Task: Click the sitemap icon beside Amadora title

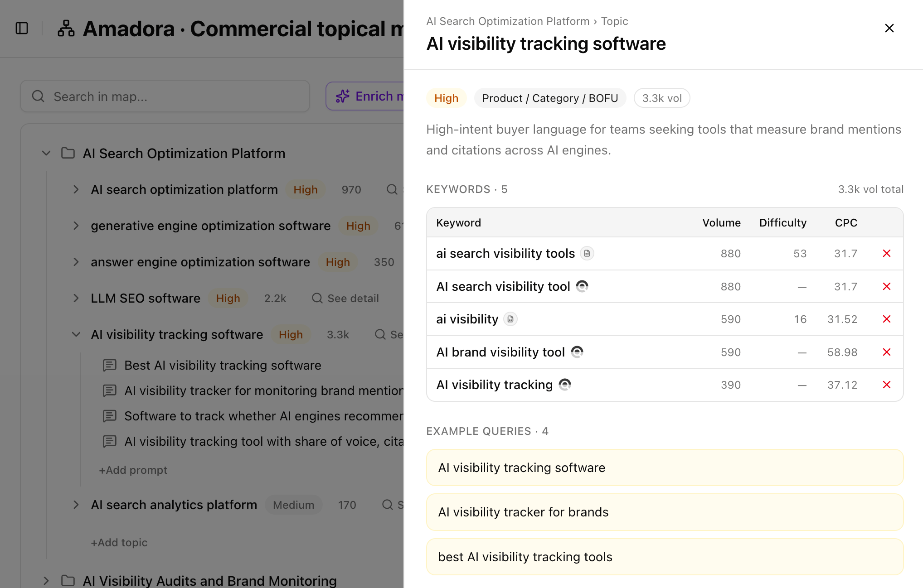Action: [x=66, y=28]
